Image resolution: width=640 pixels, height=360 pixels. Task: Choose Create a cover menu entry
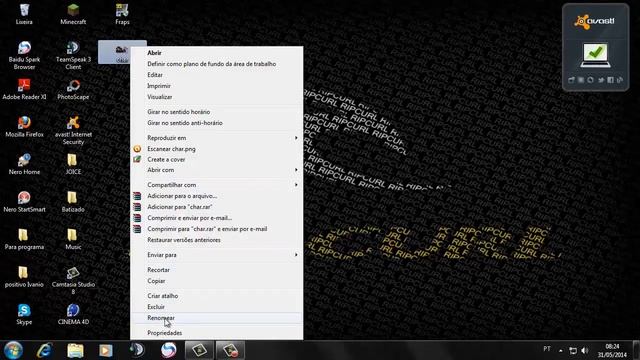click(217, 160)
